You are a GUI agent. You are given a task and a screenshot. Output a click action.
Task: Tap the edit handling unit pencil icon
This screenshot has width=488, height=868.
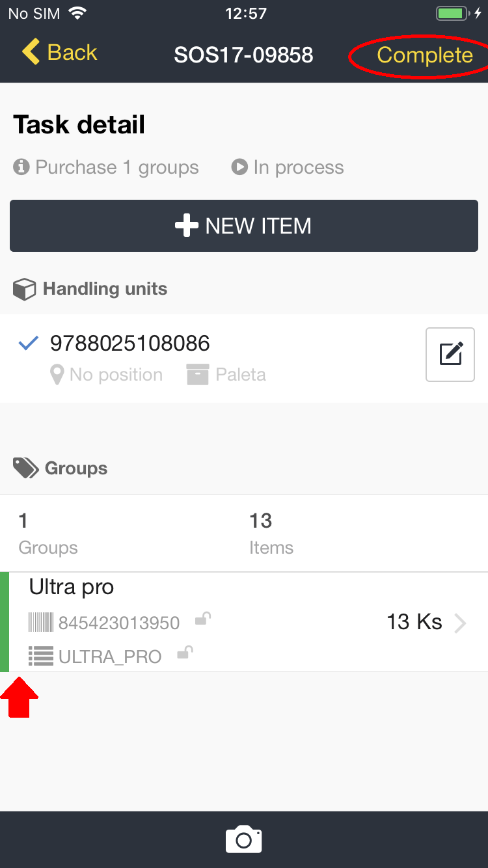tap(450, 355)
